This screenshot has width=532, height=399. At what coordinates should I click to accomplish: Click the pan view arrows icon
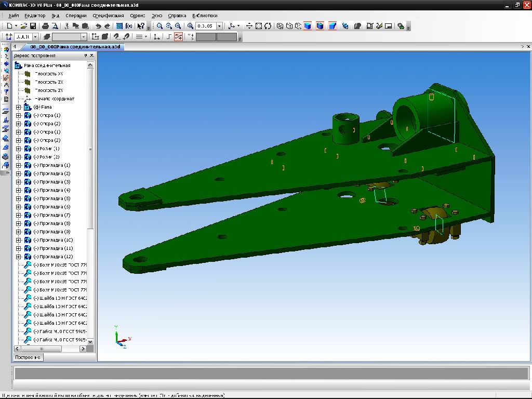coord(249,26)
